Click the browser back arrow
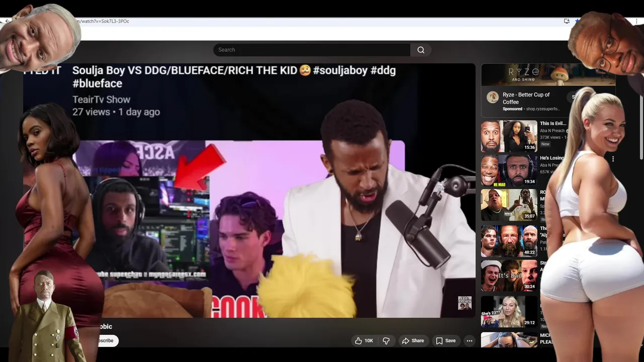The image size is (644, 362). point(7,21)
